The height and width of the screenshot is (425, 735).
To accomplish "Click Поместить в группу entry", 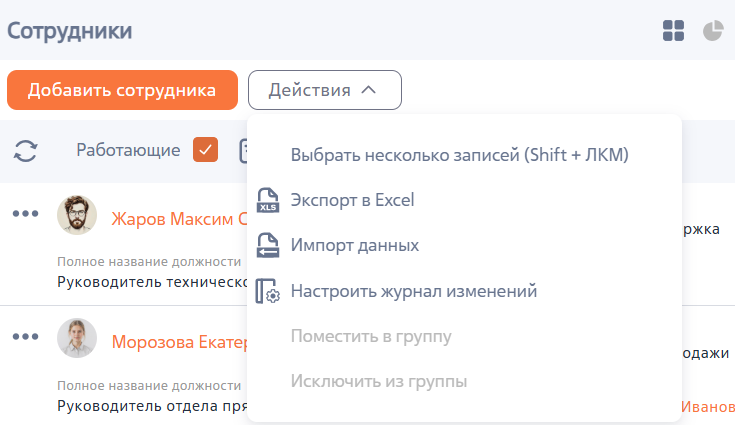I will (371, 336).
